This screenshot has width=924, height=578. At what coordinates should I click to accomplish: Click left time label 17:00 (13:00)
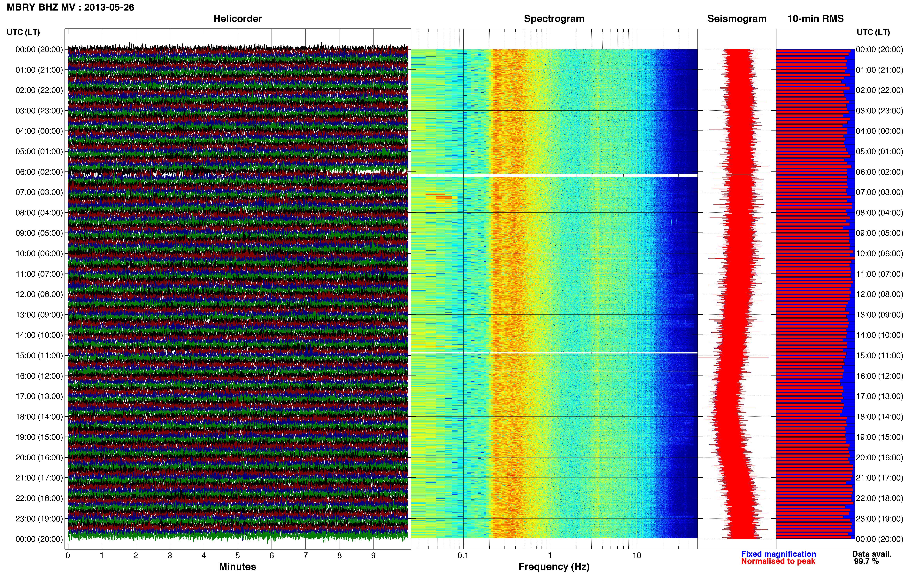coord(39,396)
